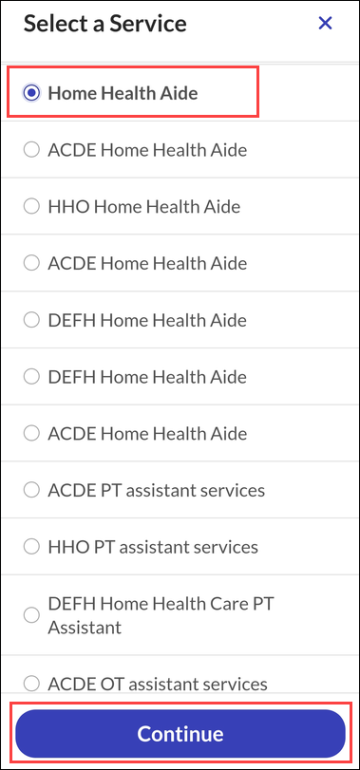Screen dimensions: 360x770
Task: Close the Select a Service panel
Action: 325,23
